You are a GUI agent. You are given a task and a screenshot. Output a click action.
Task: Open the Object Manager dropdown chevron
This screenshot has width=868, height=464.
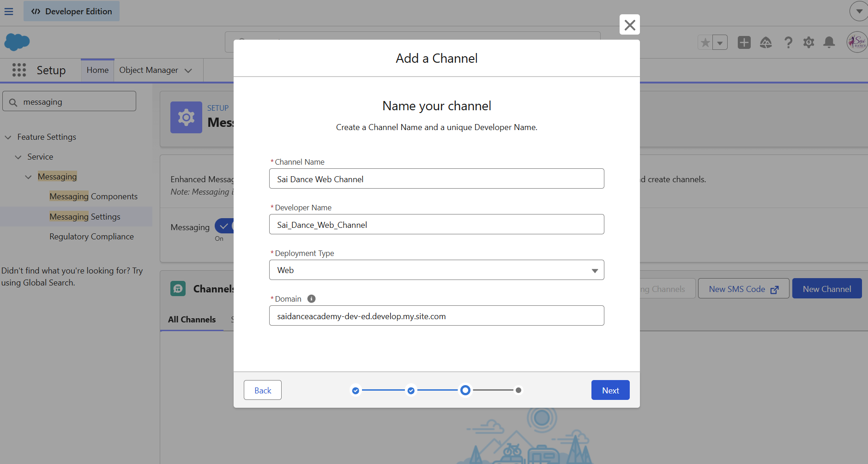pos(188,71)
